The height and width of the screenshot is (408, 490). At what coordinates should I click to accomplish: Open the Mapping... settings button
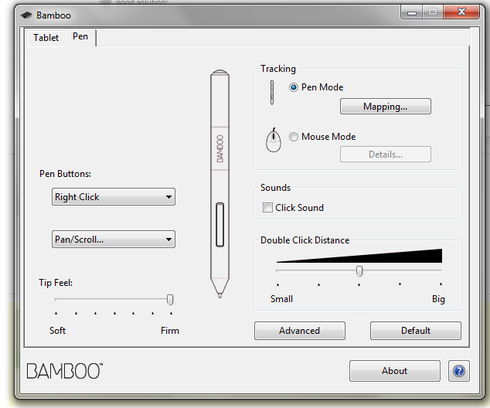[385, 106]
